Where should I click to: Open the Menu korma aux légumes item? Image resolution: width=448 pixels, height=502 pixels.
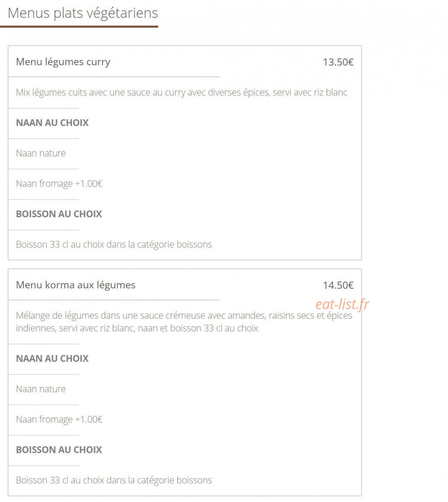point(76,285)
